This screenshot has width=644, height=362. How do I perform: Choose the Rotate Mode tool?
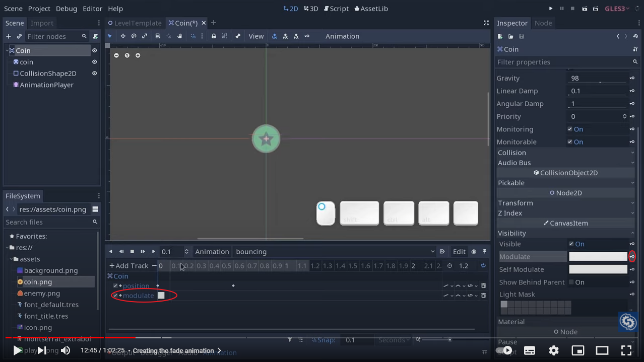[134, 36]
